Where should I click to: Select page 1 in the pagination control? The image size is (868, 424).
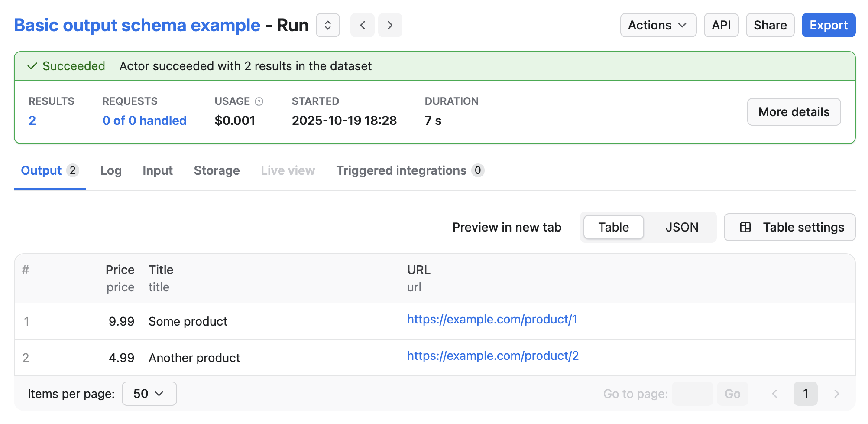(x=806, y=394)
